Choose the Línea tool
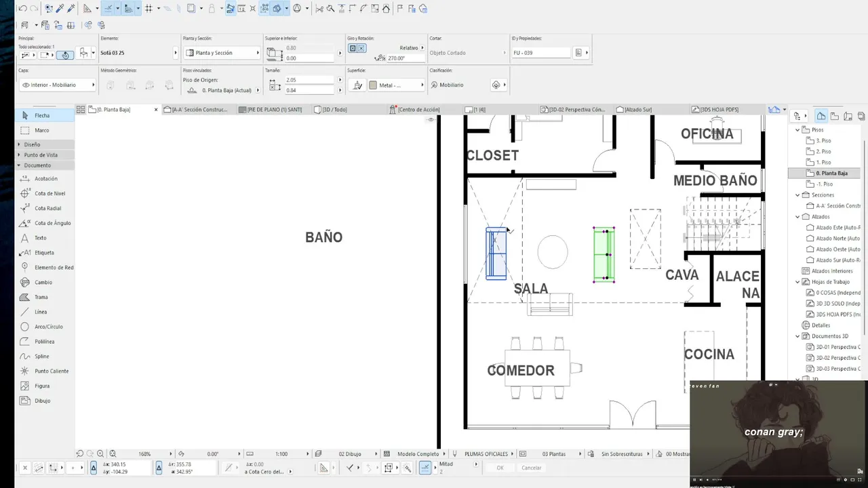The height and width of the screenshot is (488, 868). point(45,312)
